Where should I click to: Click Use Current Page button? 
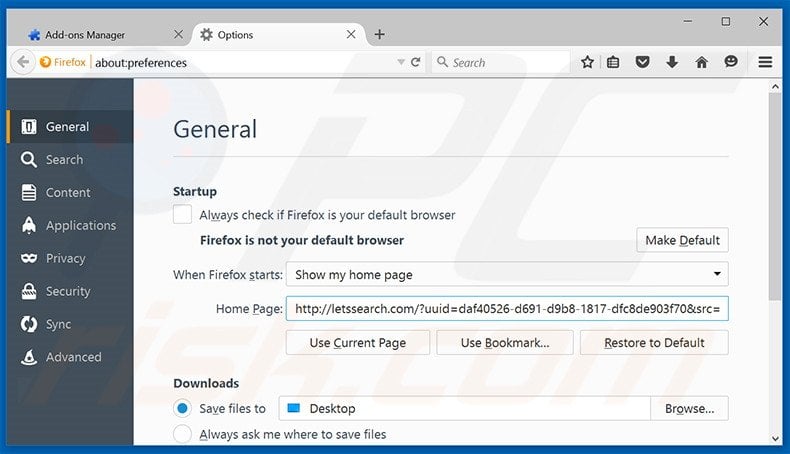click(x=358, y=343)
